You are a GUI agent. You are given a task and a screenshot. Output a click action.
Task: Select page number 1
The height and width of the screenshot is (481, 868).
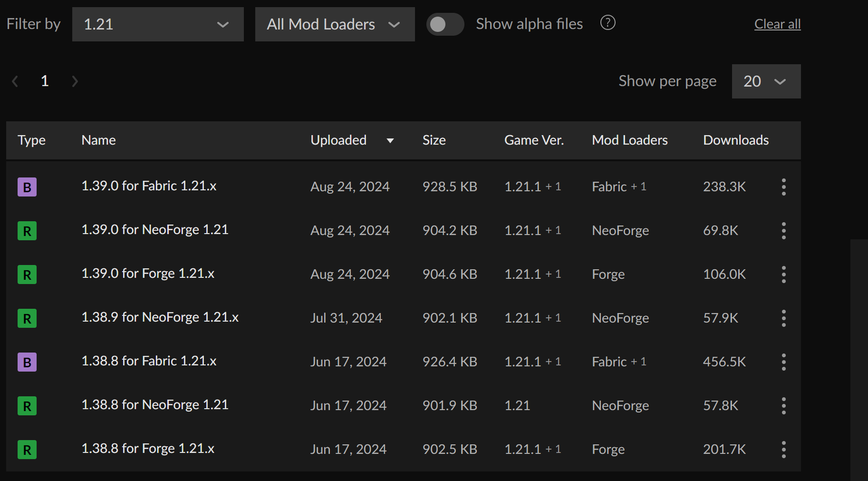point(45,81)
